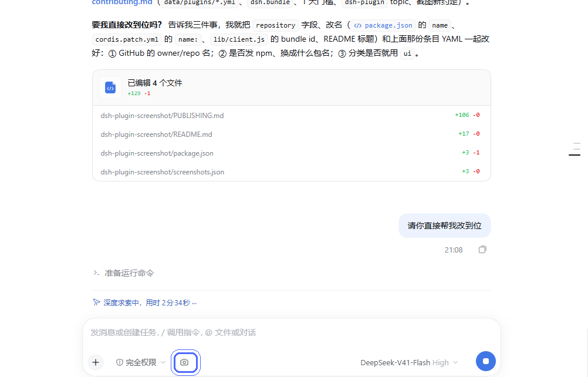Focus the message input field
This screenshot has height=377, width=588.
point(292,332)
